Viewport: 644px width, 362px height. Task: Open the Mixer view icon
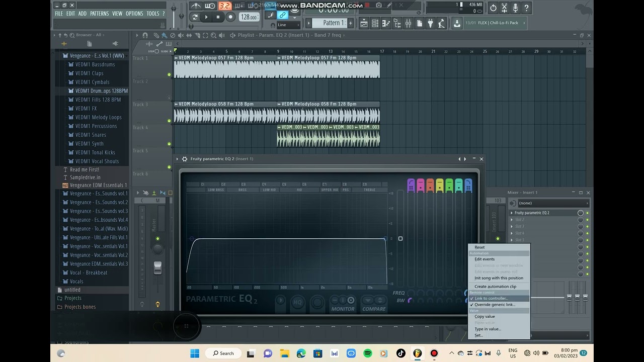point(408,23)
